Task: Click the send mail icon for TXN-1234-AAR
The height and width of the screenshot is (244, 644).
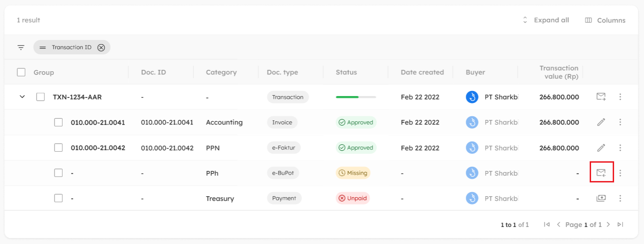Action: pos(601,97)
